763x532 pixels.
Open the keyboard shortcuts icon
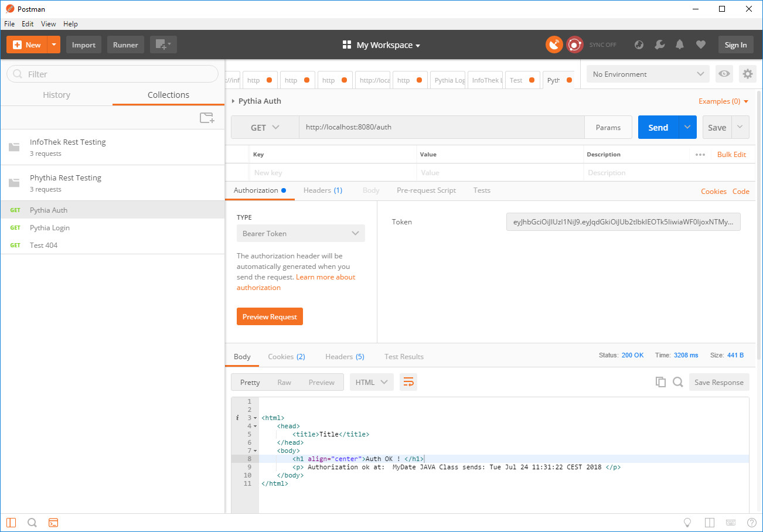click(x=731, y=523)
